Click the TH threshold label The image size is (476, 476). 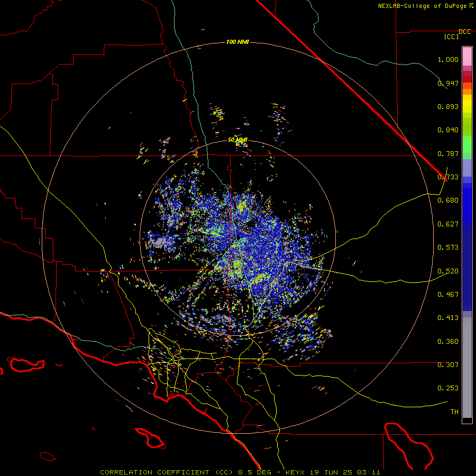click(454, 412)
